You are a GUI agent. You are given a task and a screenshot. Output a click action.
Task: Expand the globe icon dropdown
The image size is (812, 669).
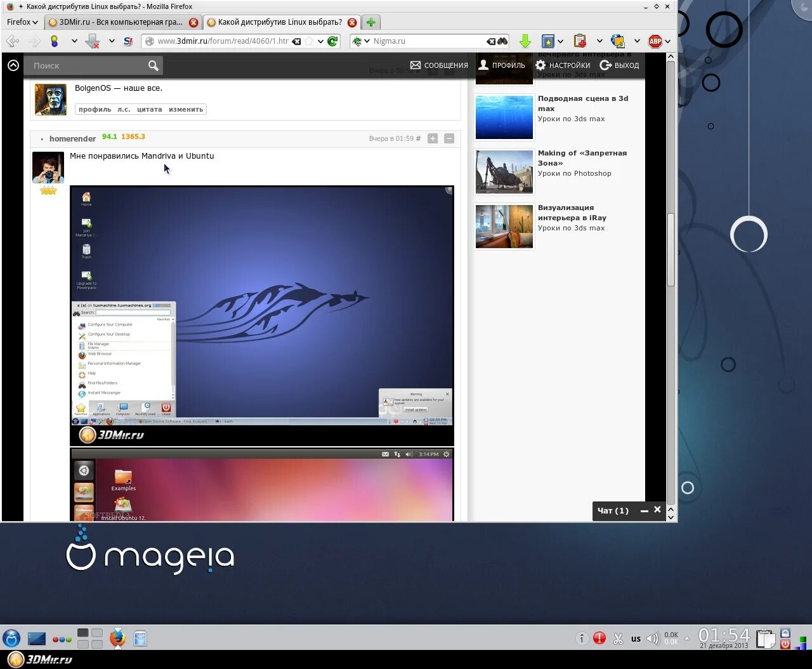tap(637, 41)
